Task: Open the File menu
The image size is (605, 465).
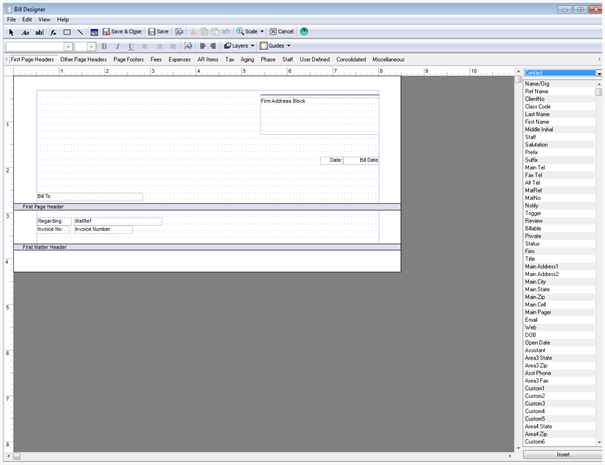Action: point(11,19)
